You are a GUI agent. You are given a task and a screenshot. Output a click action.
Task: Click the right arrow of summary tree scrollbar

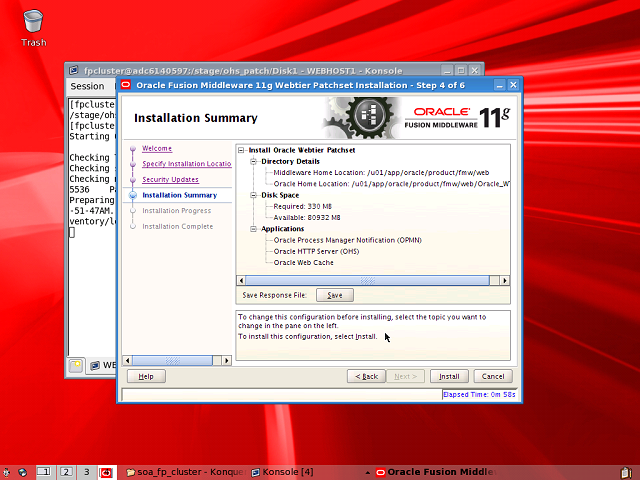point(505,280)
